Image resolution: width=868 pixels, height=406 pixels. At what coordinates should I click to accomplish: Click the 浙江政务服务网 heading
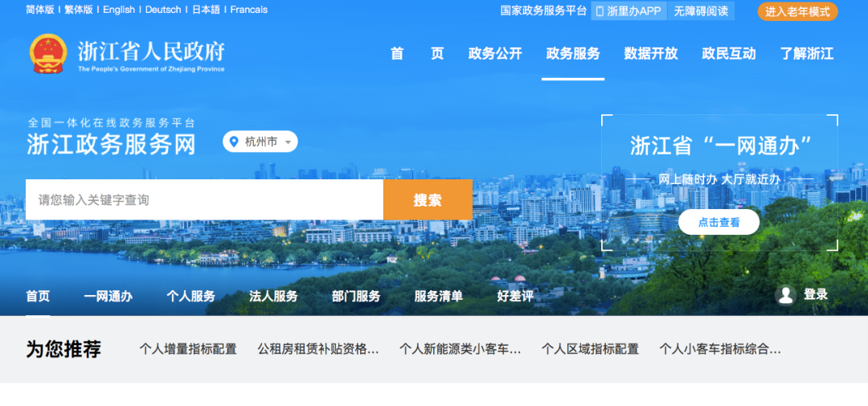[x=111, y=146]
